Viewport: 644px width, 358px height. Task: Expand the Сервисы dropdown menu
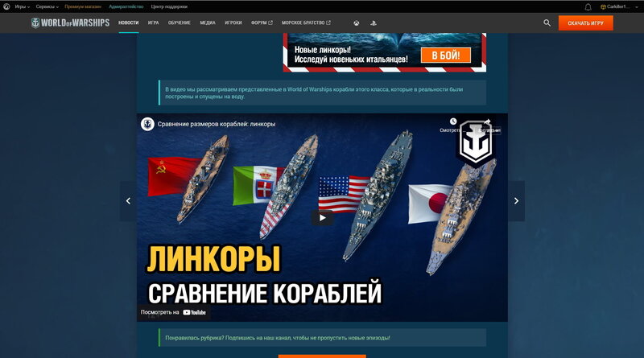pyautogui.click(x=47, y=6)
